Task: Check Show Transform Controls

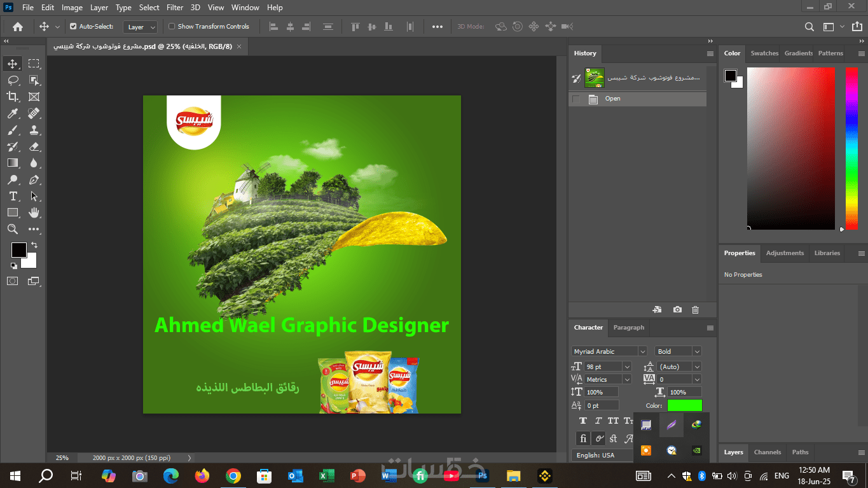Action: pos(171,27)
